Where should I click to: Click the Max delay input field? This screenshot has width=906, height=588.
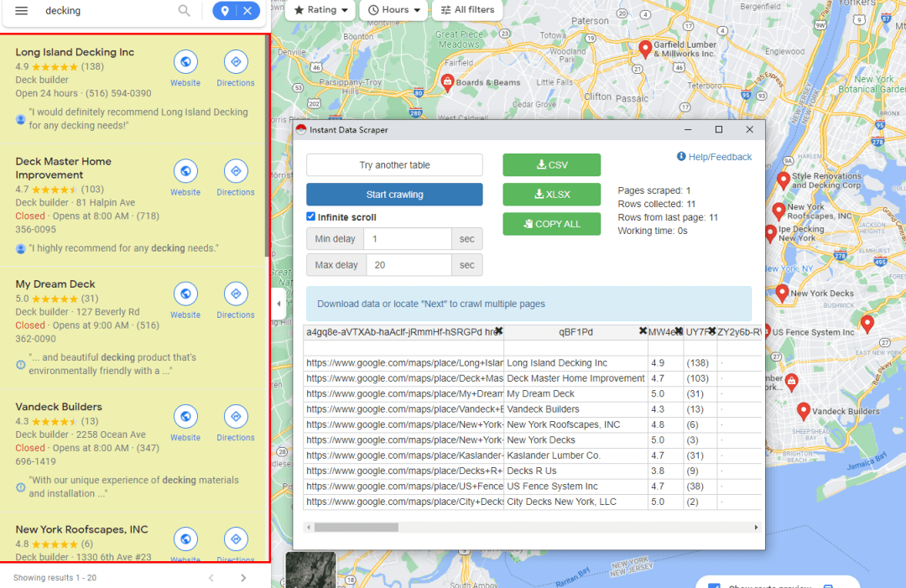tap(409, 265)
